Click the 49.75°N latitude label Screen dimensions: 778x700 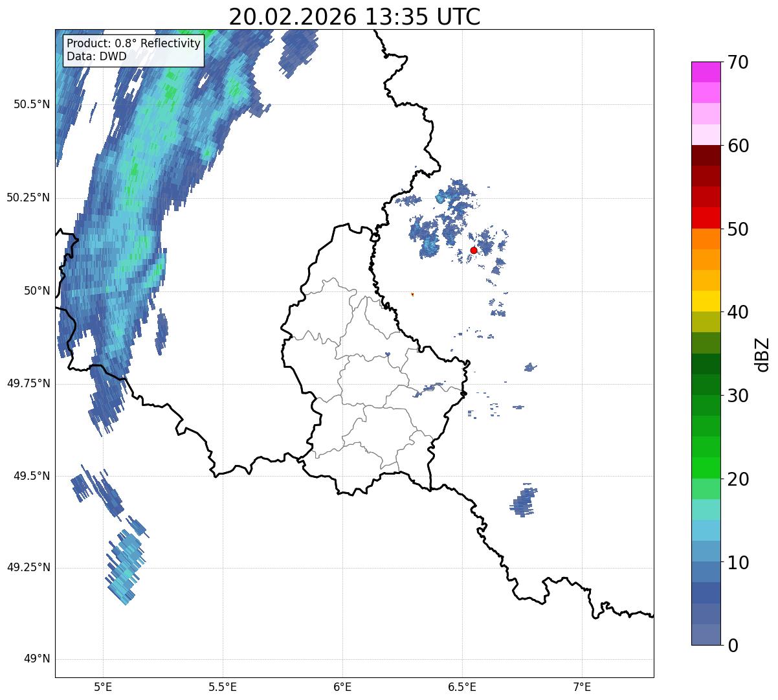[x=28, y=383]
